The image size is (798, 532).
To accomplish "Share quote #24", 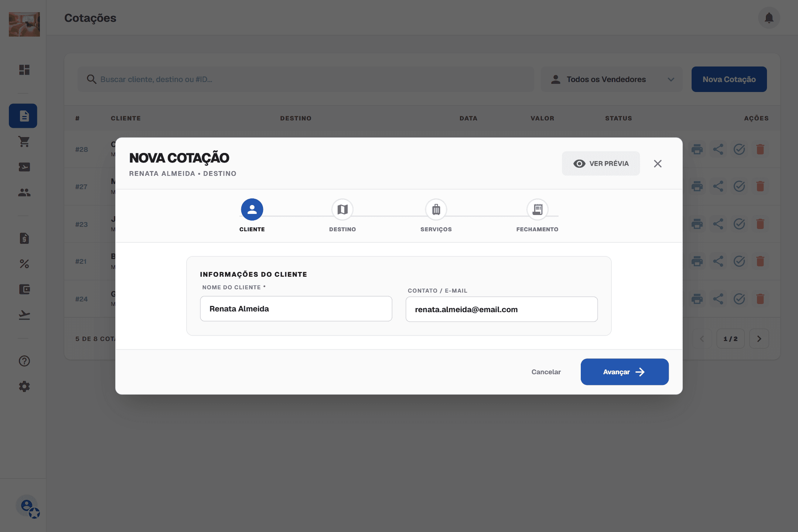I will coord(718,299).
